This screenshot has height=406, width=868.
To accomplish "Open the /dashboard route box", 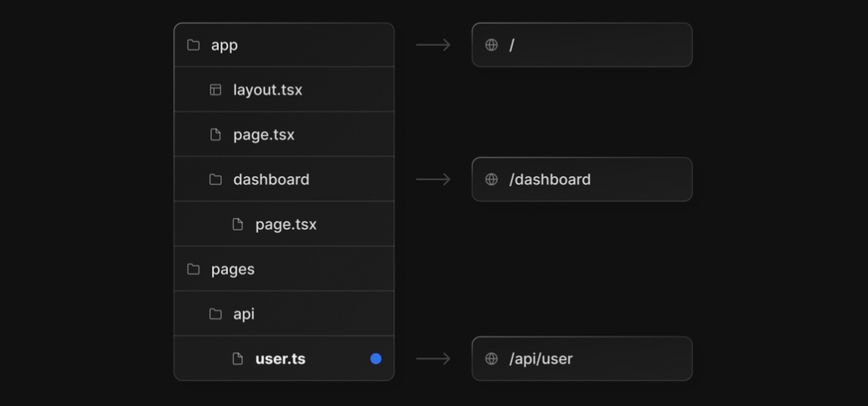I will (x=581, y=180).
